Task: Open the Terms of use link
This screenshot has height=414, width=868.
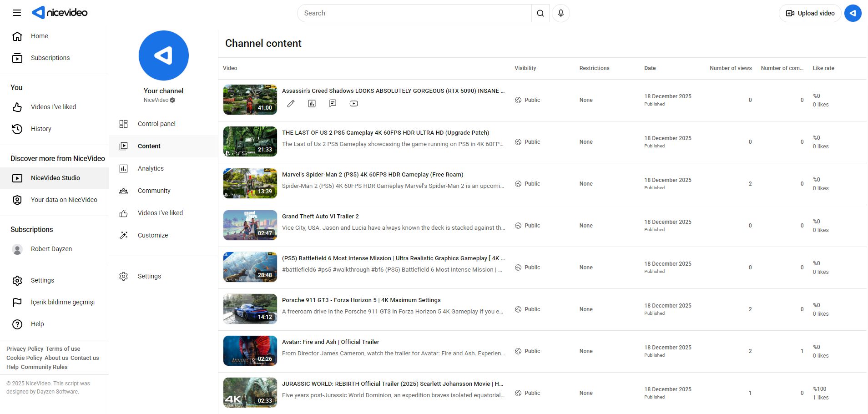Action: [63, 349]
